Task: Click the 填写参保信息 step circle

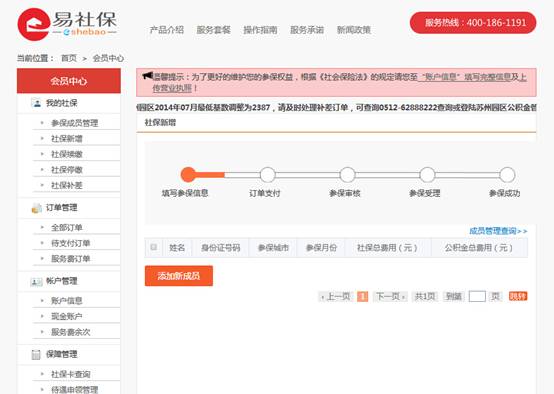Action: click(x=188, y=175)
